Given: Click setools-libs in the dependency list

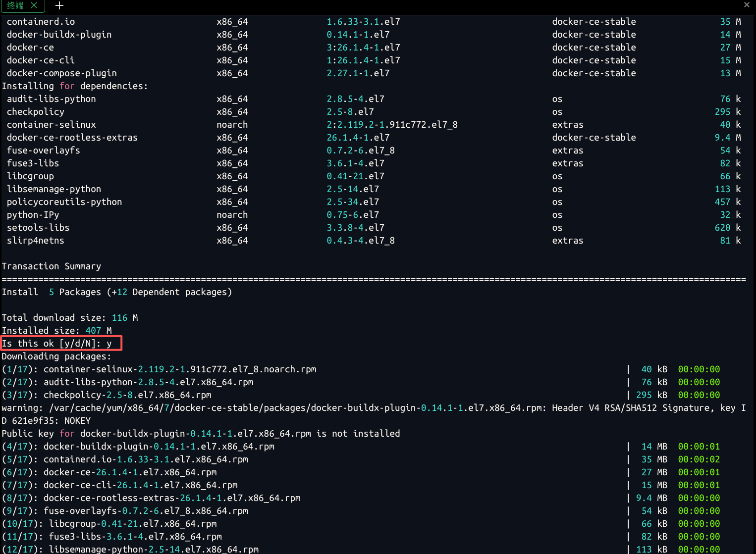Looking at the screenshot, I should click(x=38, y=228).
